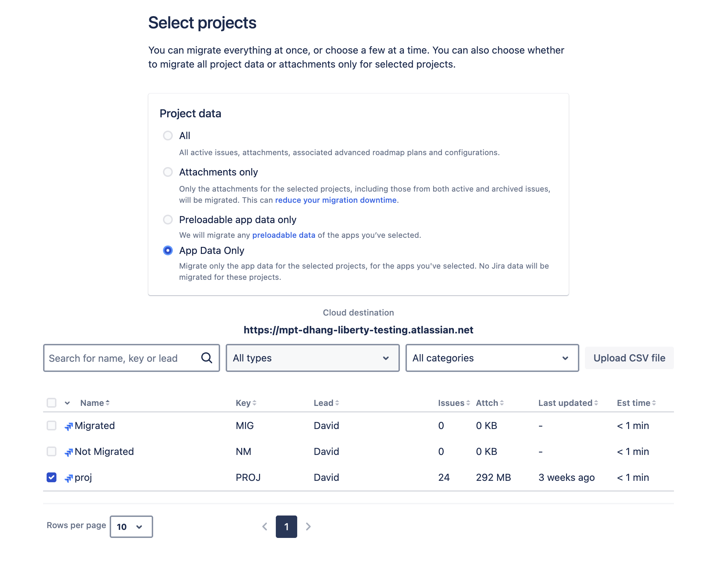
Task: Choose the Attachments only option
Action: pyautogui.click(x=168, y=172)
